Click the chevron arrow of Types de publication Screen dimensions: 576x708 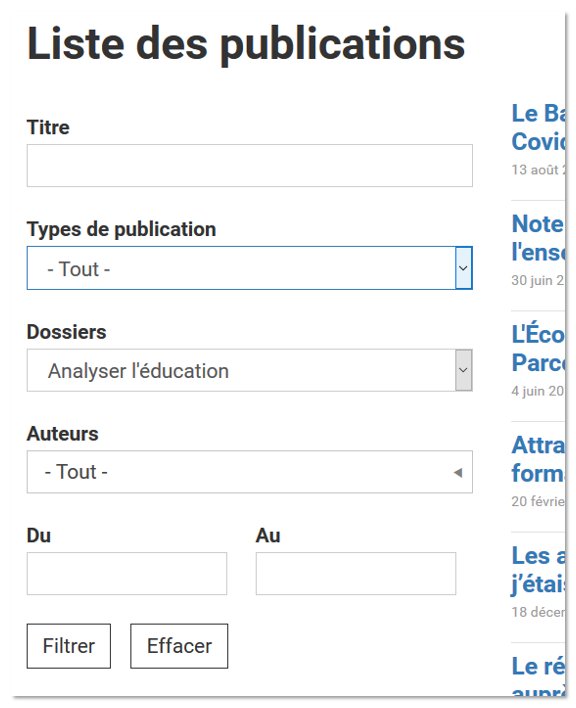[464, 268]
